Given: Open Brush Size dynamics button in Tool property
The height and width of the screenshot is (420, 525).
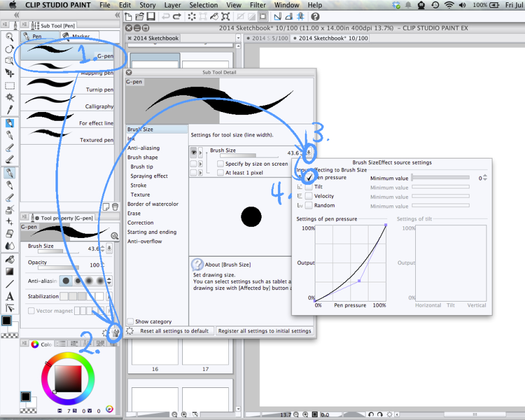Looking at the screenshot, I should pos(109,249).
